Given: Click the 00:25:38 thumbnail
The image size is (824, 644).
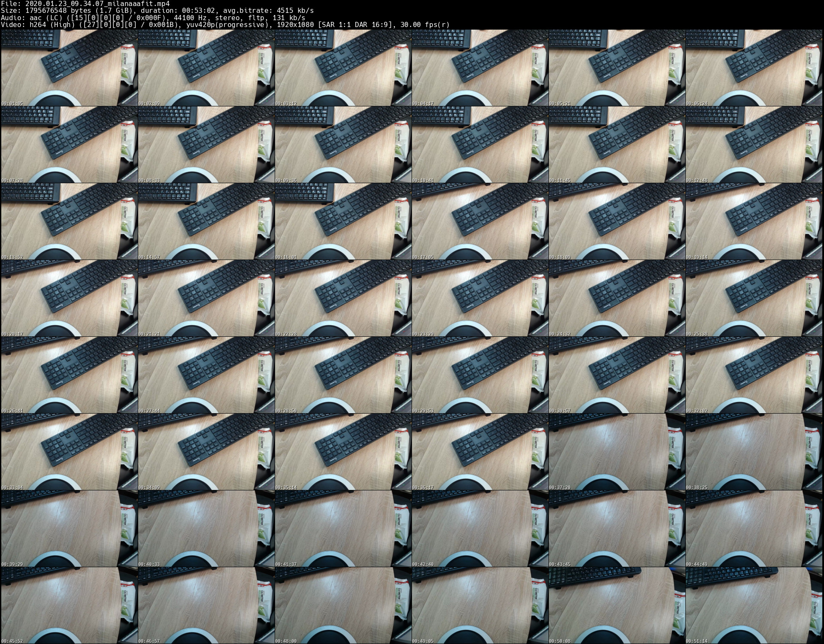Looking at the screenshot, I should (754, 298).
